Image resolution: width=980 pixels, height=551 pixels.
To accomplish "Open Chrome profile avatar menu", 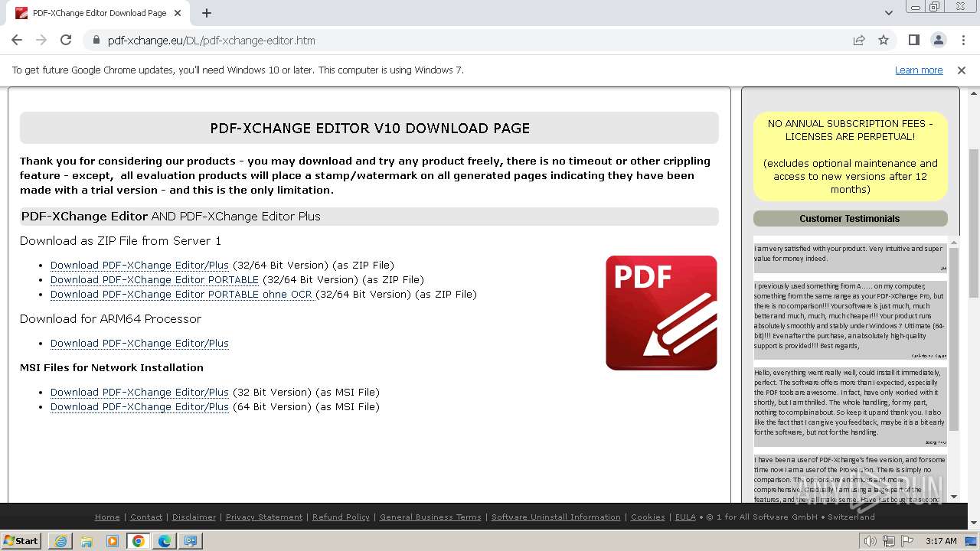I will point(938,40).
